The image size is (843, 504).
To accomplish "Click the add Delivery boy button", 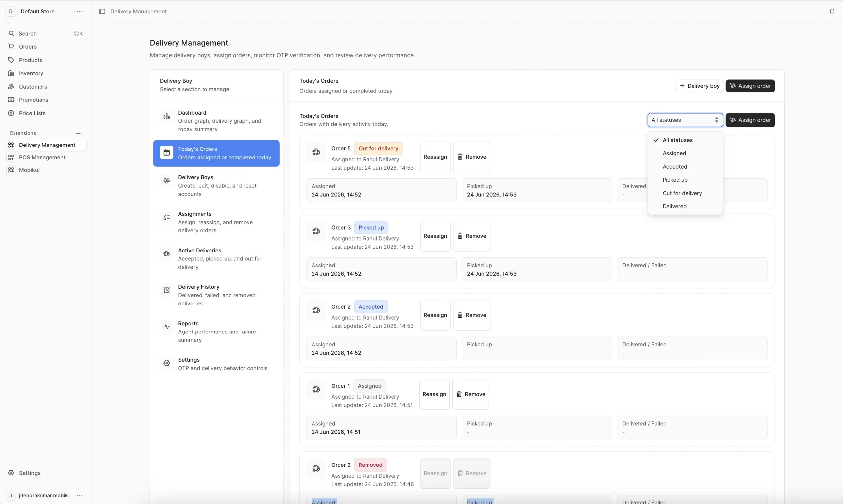I will pyautogui.click(x=699, y=86).
